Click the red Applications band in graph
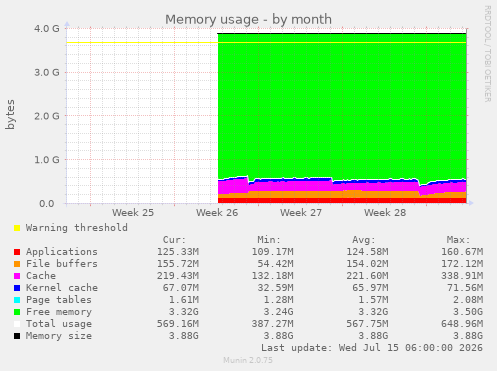The height and width of the screenshot is (371, 497). (x=342, y=200)
